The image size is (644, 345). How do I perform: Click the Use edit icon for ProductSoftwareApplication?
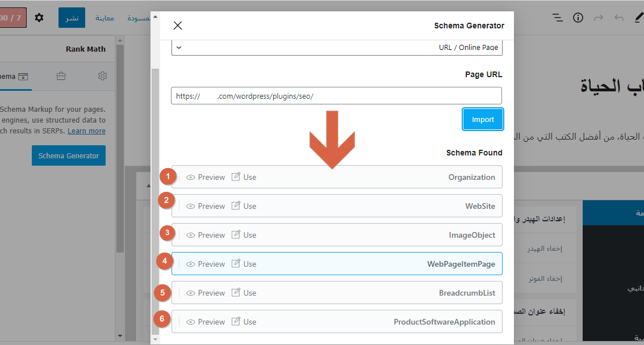[236, 322]
